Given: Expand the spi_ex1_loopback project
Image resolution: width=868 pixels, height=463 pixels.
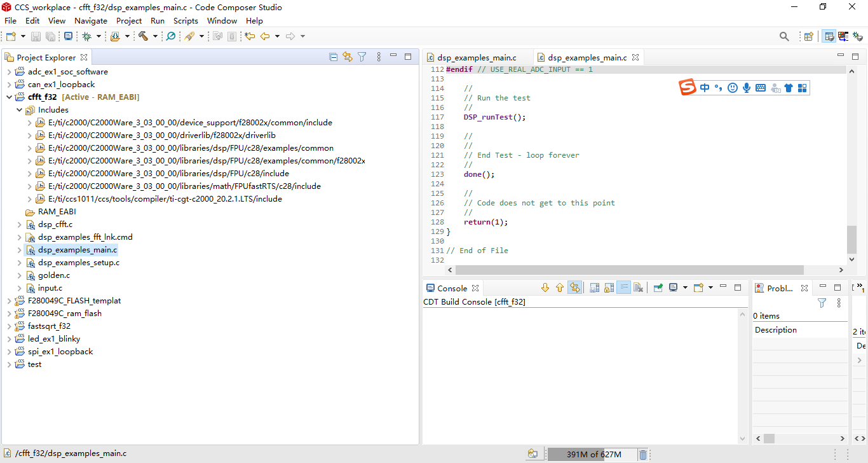Looking at the screenshot, I should [9, 352].
